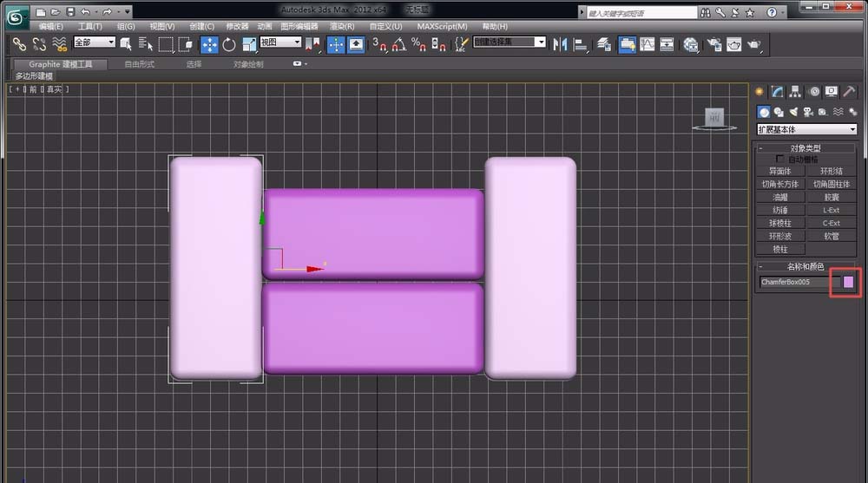This screenshot has height=483, width=868.
Task: Click Edit Named Selection Sets icon
Action: point(461,44)
